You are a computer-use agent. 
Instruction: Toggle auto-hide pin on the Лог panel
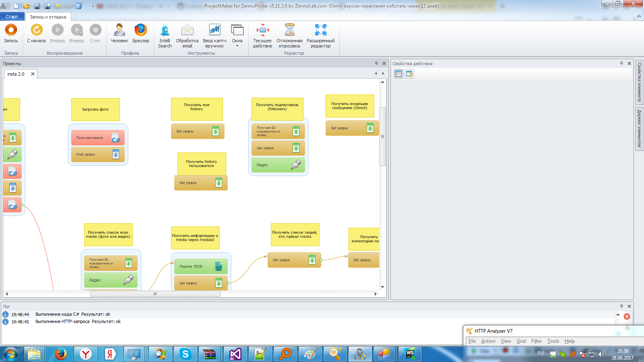tap(622, 306)
